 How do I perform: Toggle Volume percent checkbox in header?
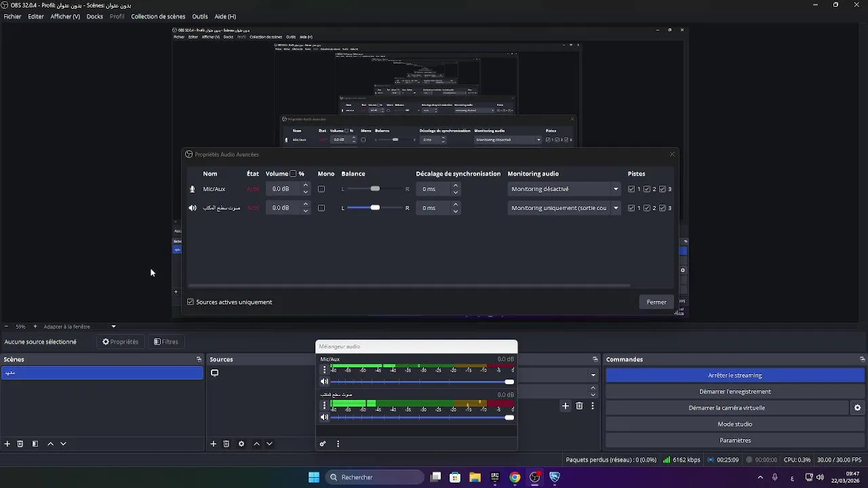click(x=293, y=174)
